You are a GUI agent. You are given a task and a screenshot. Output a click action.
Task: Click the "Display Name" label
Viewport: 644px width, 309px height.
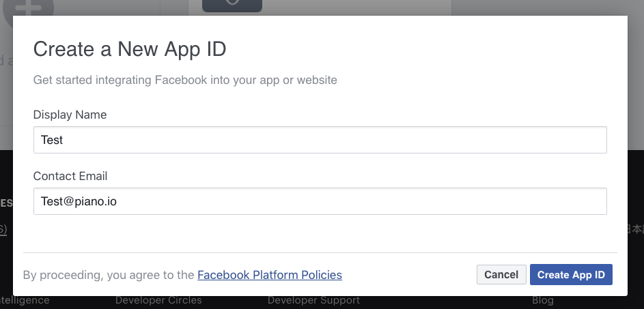click(70, 115)
